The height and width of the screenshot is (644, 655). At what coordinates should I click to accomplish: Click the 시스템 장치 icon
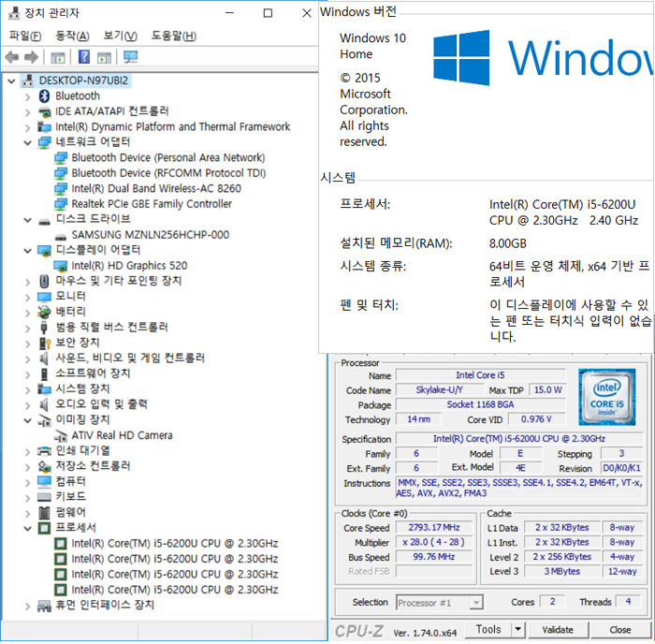tap(44, 389)
